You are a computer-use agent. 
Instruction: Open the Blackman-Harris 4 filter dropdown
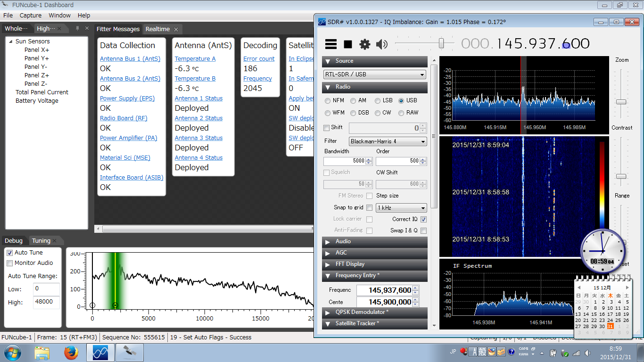(388, 141)
